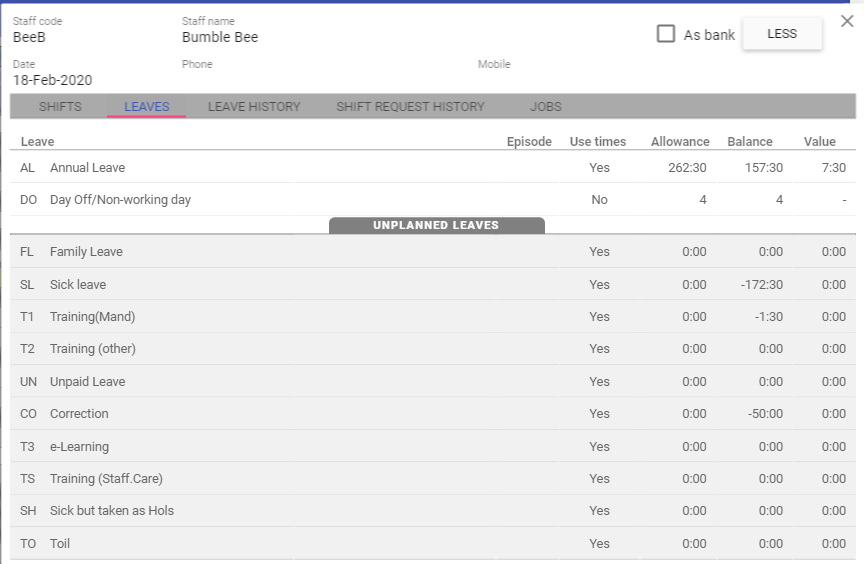This screenshot has height=564, width=864.
Task: Click the LESS button
Action: (782, 33)
